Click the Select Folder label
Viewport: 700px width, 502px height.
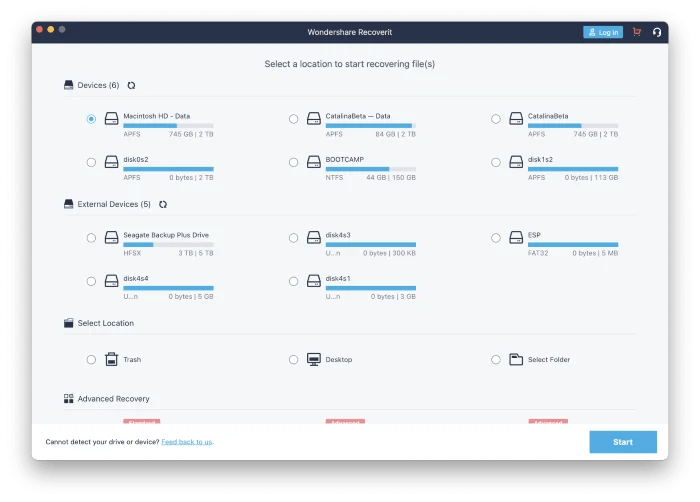click(549, 359)
